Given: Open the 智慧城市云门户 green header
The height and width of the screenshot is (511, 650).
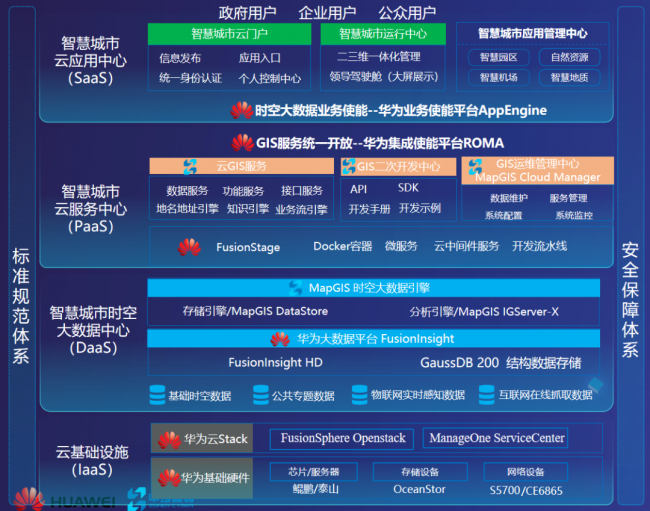Looking at the screenshot, I should pos(229,34).
